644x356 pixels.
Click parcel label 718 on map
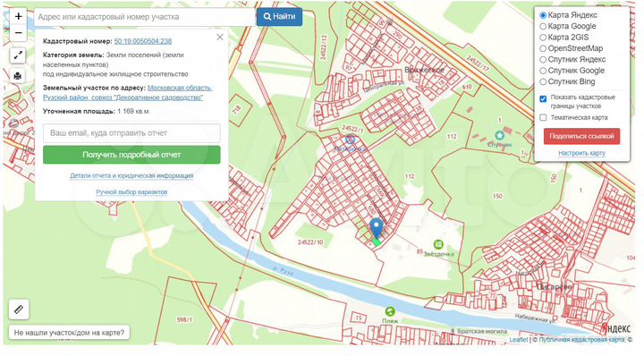(236, 110)
